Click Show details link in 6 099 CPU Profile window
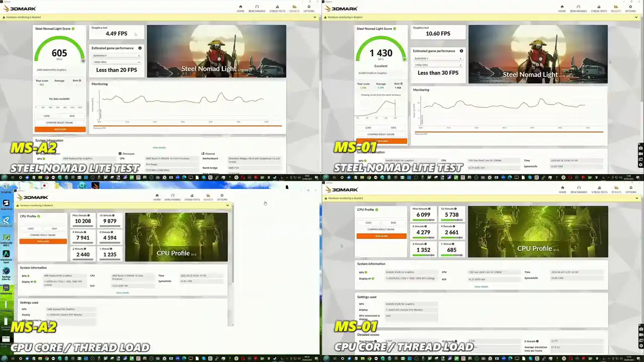The width and height of the screenshot is (644, 362). [x=481, y=287]
